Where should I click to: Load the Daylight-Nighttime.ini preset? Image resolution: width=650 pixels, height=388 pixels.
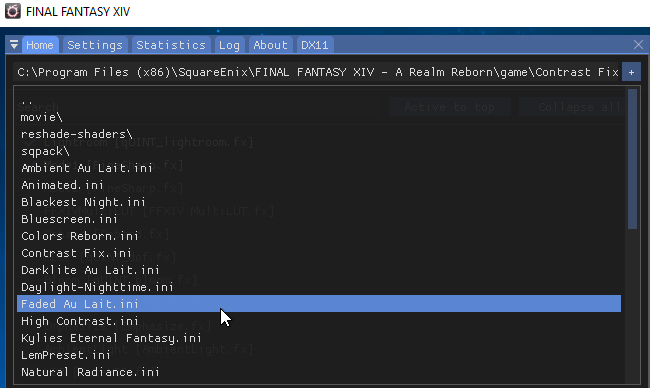[x=319, y=287]
